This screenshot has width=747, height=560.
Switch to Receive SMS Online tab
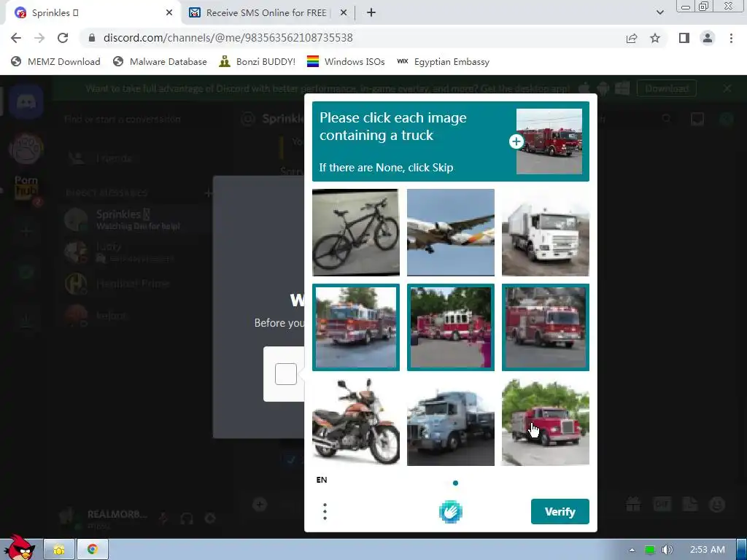[267, 13]
